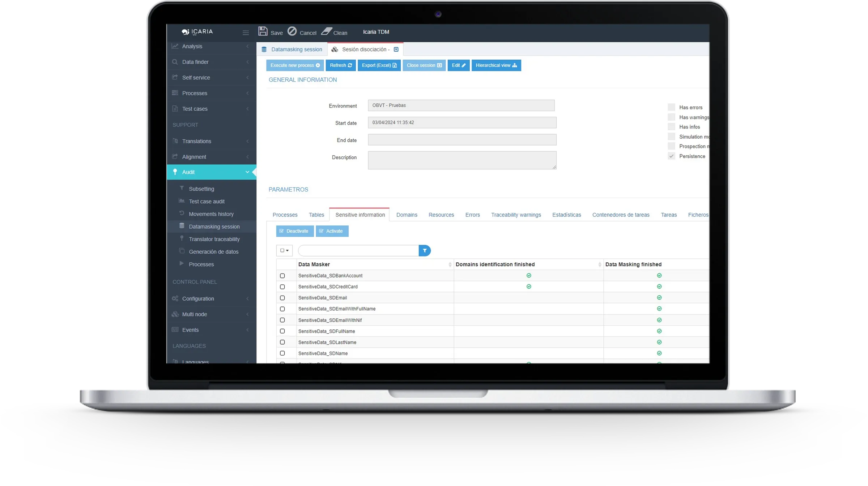Click the blue filter funnel icon
Image resolution: width=868 pixels, height=486 pixels.
(425, 250)
